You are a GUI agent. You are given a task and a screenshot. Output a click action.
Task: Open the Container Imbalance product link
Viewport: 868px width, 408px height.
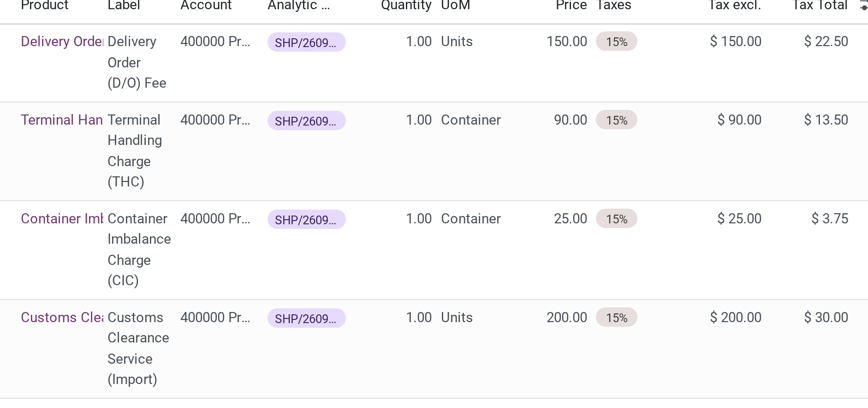(62, 219)
